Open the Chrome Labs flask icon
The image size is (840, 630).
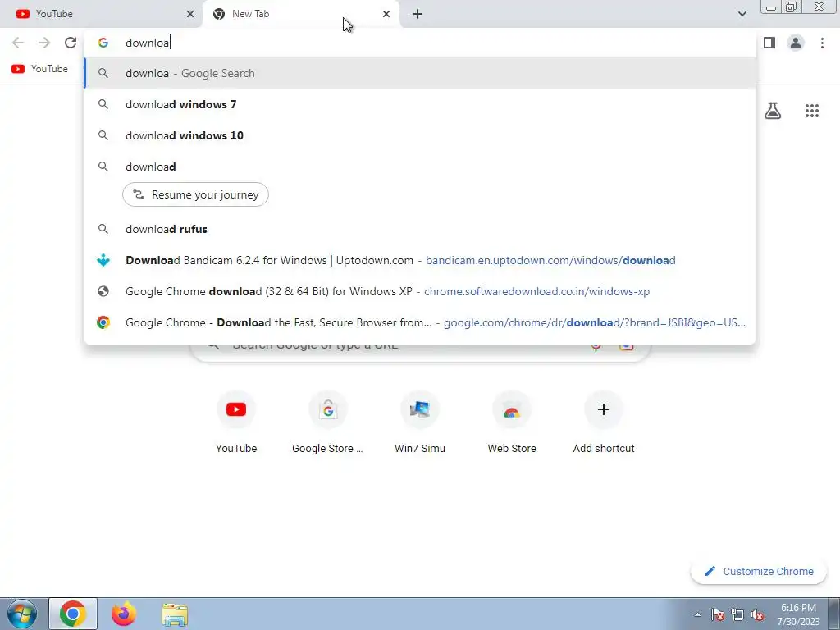tap(773, 111)
